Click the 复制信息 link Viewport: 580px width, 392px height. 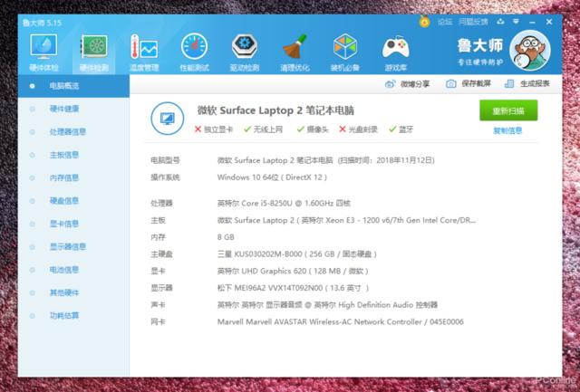click(x=507, y=130)
